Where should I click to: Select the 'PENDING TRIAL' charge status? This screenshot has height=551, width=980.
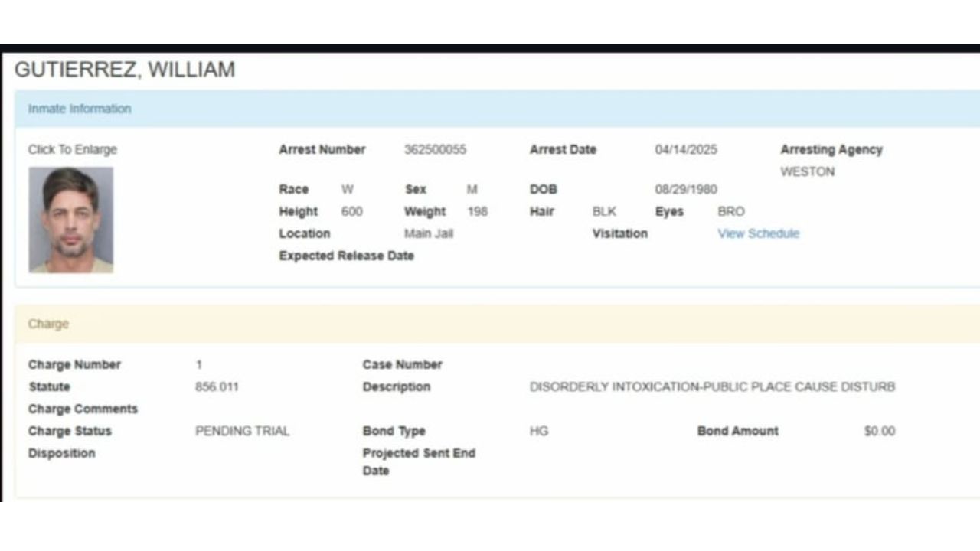coord(243,431)
